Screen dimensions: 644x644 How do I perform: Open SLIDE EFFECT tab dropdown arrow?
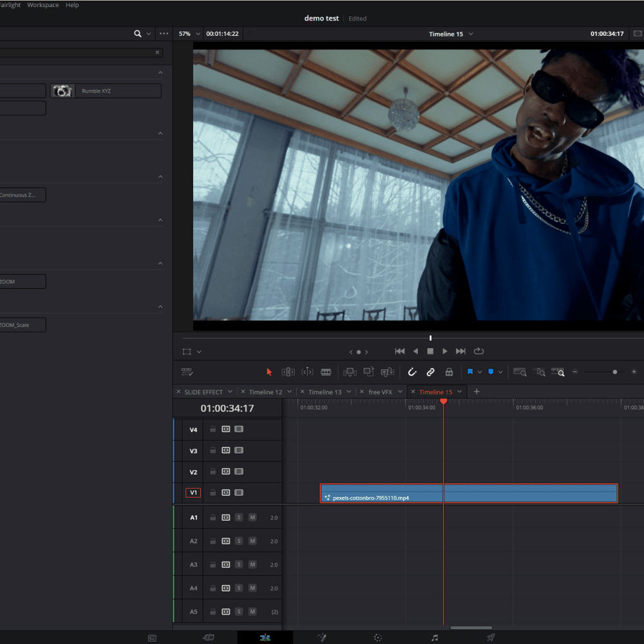[x=230, y=392]
